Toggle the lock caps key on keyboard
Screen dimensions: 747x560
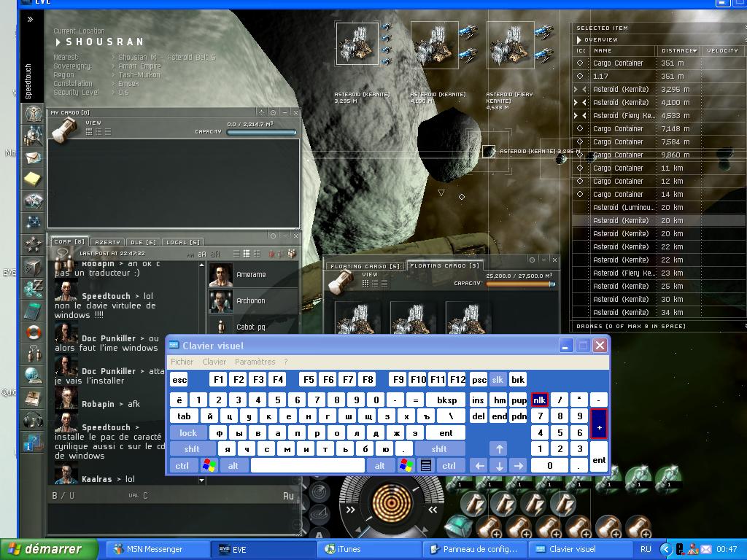188,432
